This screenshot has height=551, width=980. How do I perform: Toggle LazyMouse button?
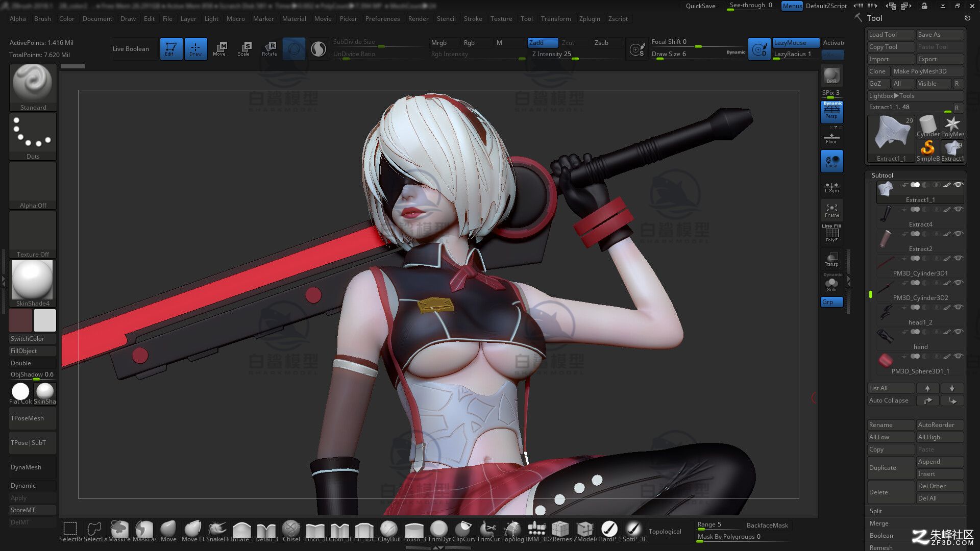tap(795, 42)
